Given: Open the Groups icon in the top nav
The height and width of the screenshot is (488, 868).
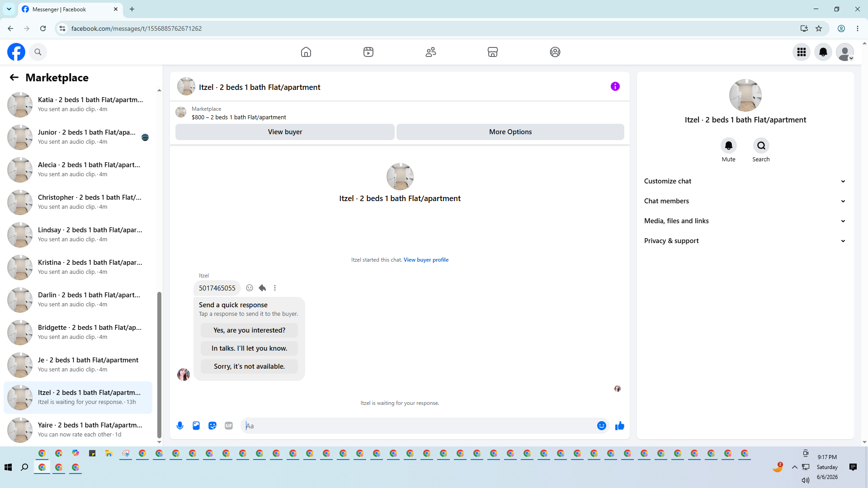Looking at the screenshot, I should [x=555, y=52].
